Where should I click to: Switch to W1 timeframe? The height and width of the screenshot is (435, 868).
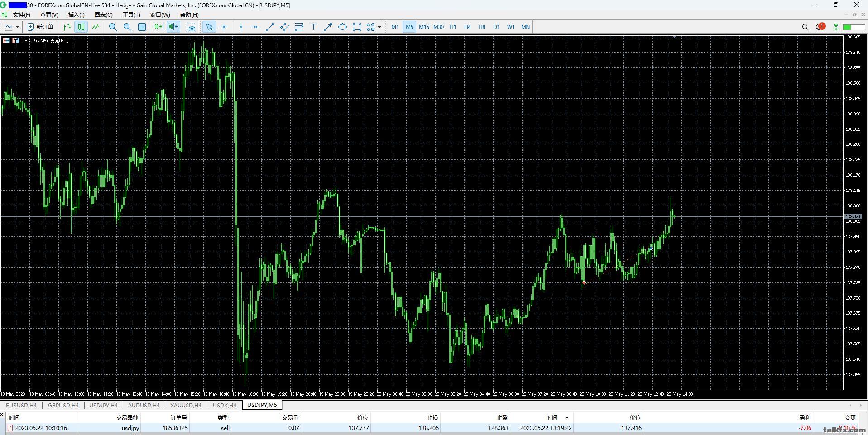511,27
